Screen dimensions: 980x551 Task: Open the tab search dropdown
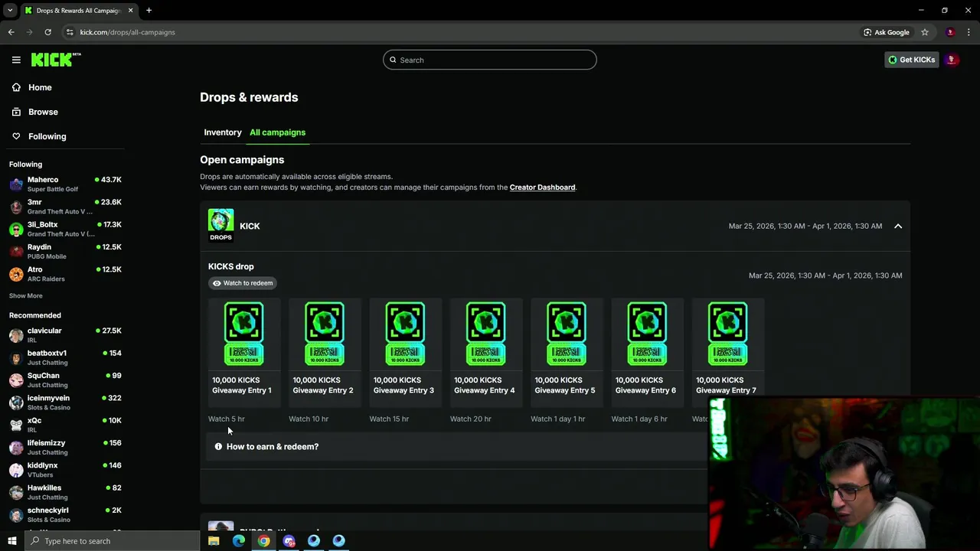click(10, 11)
